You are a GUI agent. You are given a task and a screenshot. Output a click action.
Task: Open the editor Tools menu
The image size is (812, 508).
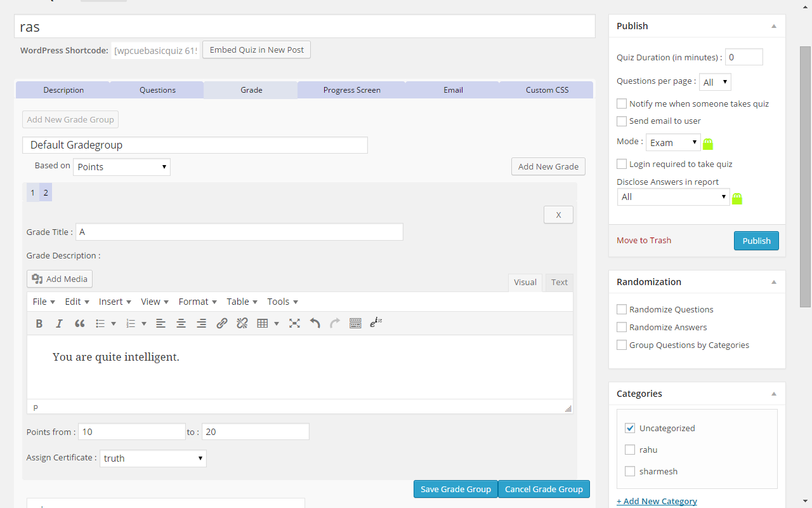coord(282,302)
